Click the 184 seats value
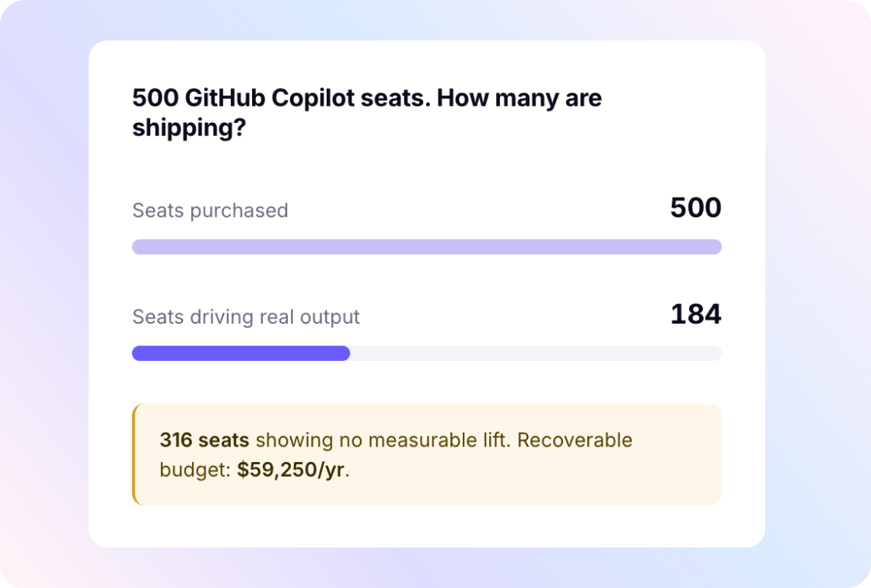 pyautogui.click(x=695, y=314)
